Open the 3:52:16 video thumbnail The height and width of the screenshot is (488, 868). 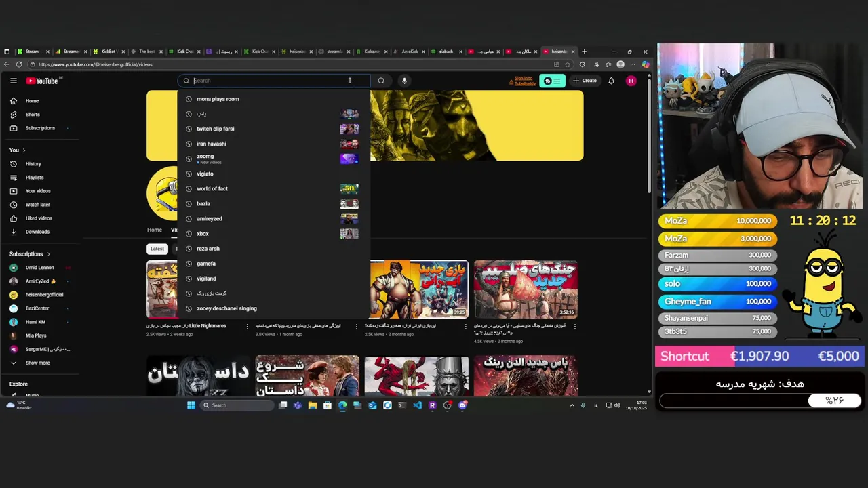(526, 289)
